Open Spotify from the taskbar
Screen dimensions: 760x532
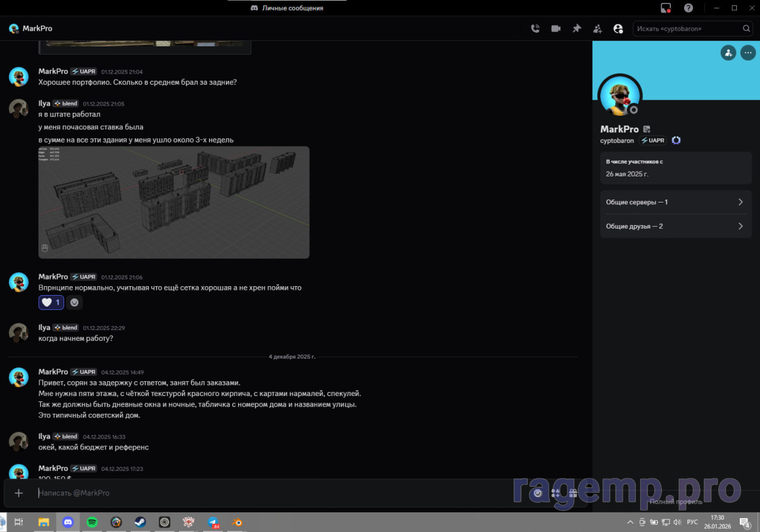coord(92,522)
